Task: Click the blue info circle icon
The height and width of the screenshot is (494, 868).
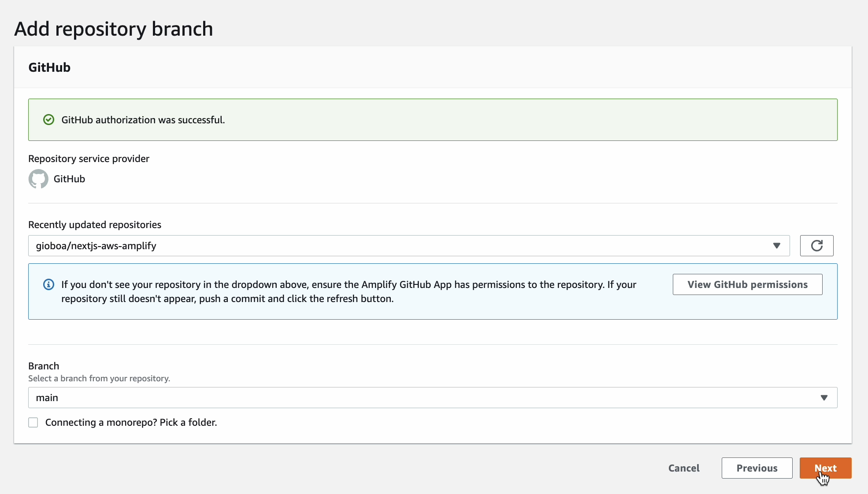Action: [48, 284]
